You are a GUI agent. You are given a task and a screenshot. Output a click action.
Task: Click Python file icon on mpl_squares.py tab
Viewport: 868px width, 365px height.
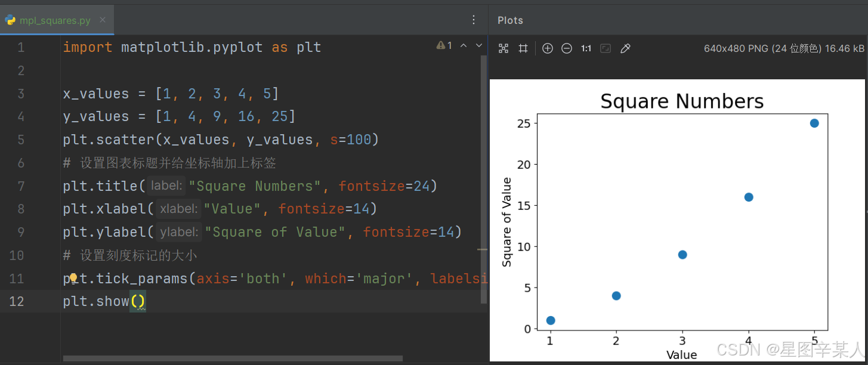(10, 20)
